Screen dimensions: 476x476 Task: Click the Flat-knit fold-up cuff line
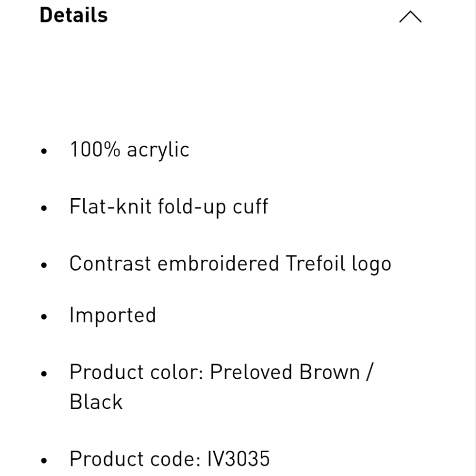(x=169, y=206)
